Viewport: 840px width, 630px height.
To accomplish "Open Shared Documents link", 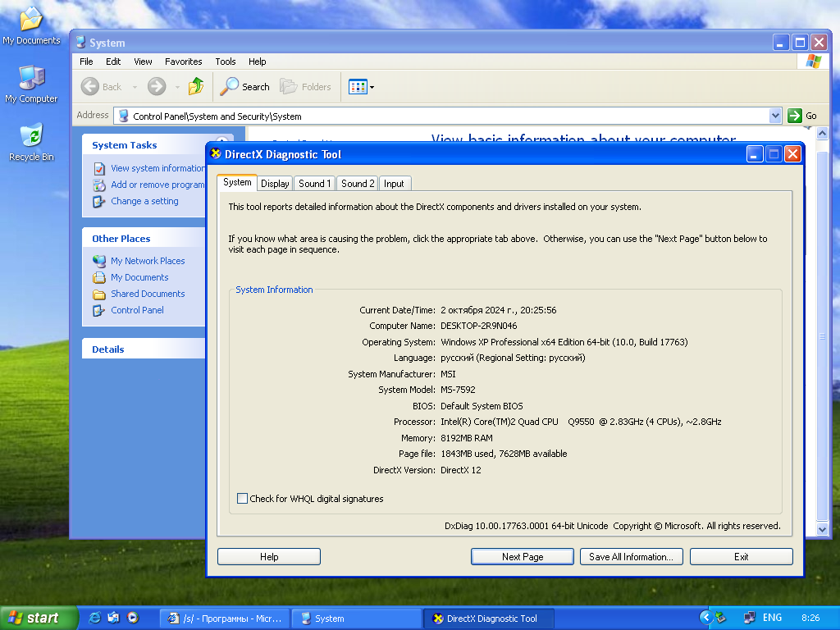I will tap(148, 294).
